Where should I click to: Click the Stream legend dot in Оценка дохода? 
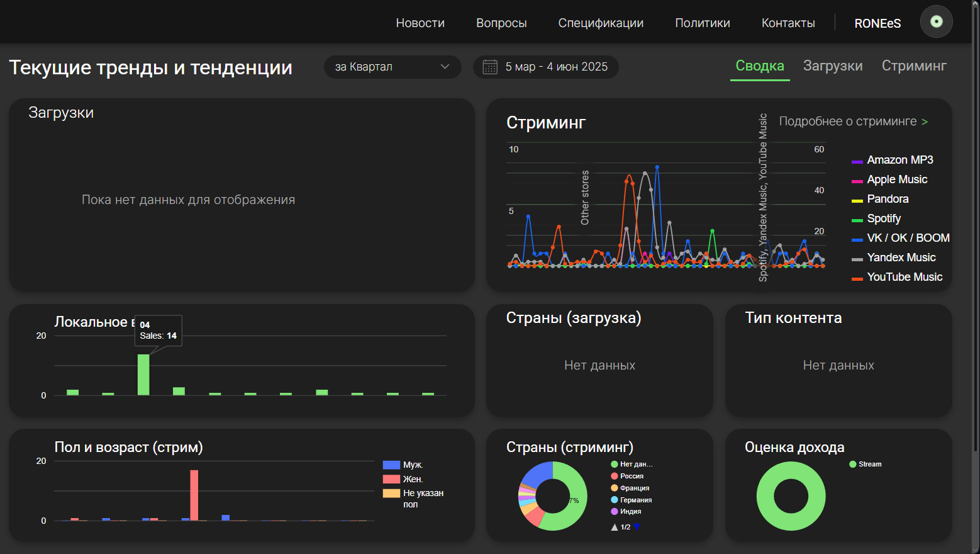click(x=853, y=464)
